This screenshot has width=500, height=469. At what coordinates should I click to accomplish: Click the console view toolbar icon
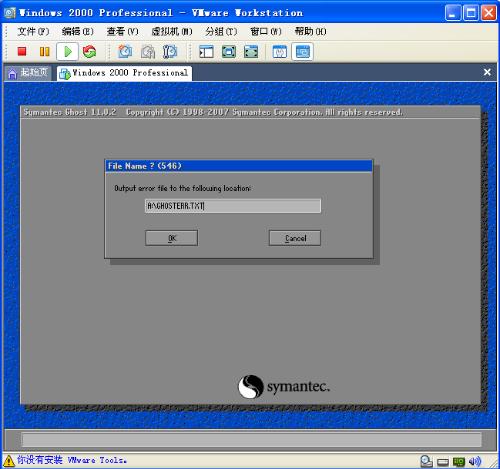click(x=302, y=52)
